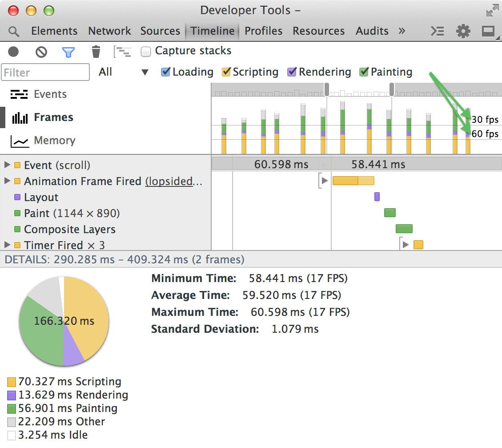Open the Profiles tab
Screen dimensions: 502x448
[x=263, y=31]
